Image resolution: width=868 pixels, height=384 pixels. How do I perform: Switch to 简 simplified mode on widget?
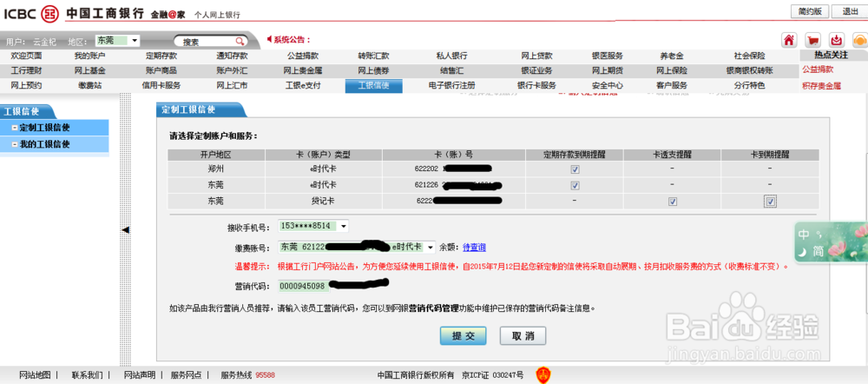(x=819, y=252)
